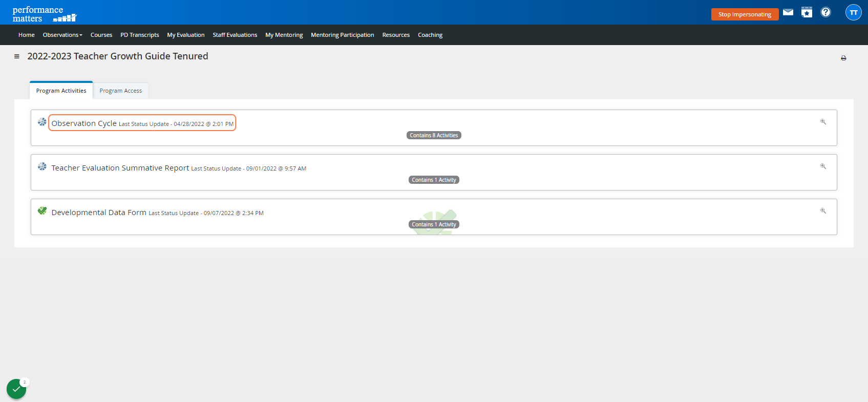
Task: Open the calendar star icon
Action: (x=807, y=12)
